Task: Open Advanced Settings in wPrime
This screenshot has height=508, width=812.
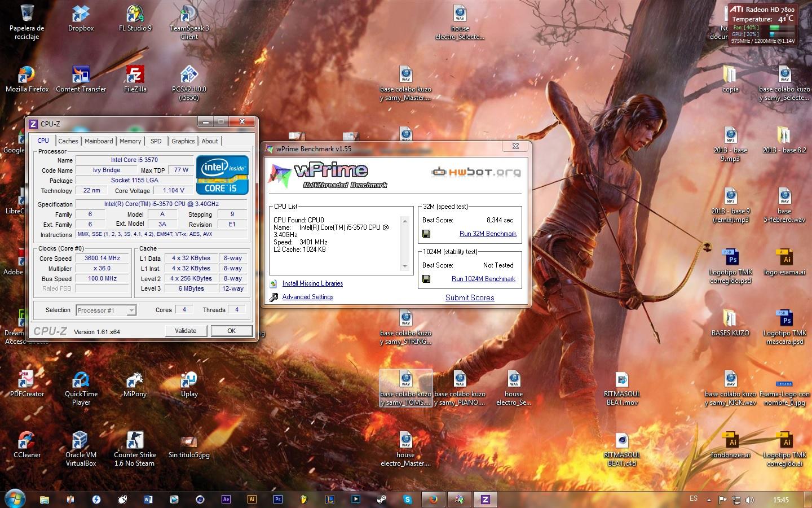Action: point(307,297)
